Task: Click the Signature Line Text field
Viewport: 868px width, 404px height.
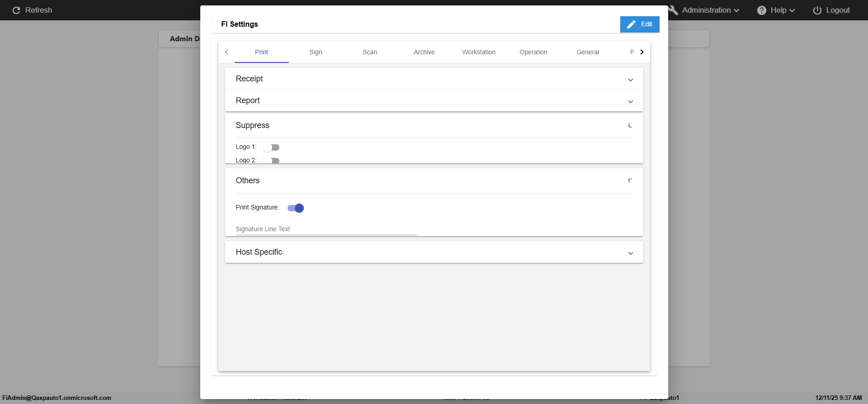Action: coord(325,229)
